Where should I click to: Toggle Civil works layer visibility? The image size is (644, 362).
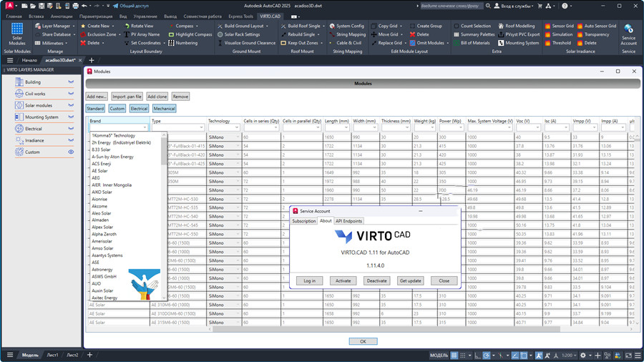(x=71, y=94)
